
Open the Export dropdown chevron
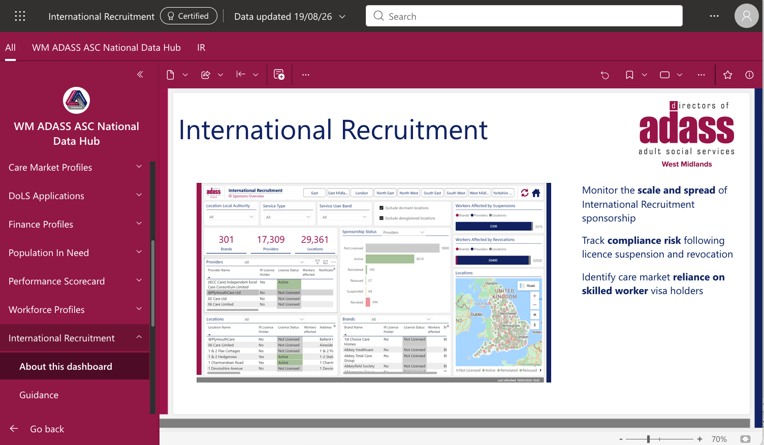[255, 75]
